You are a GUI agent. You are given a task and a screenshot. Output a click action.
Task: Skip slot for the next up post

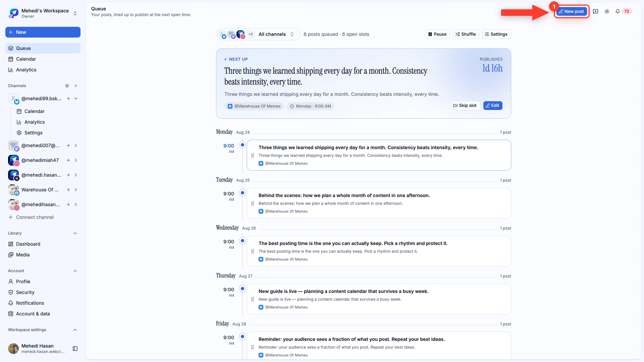click(x=465, y=106)
